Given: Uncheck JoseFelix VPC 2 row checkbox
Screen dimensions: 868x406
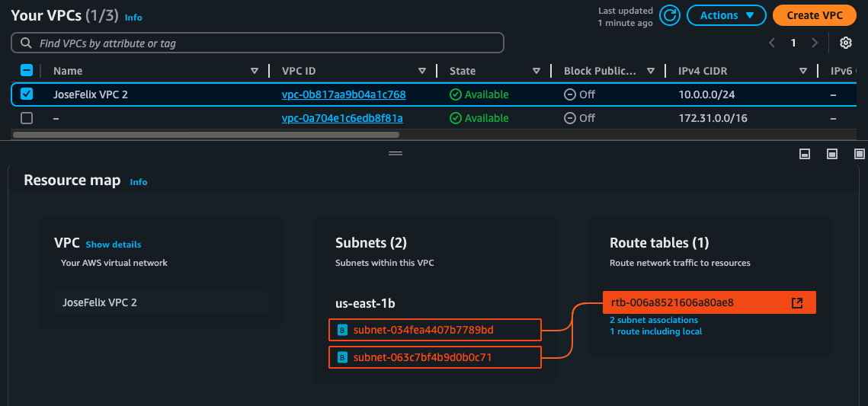Looking at the screenshot, I should tap(27, 94).
